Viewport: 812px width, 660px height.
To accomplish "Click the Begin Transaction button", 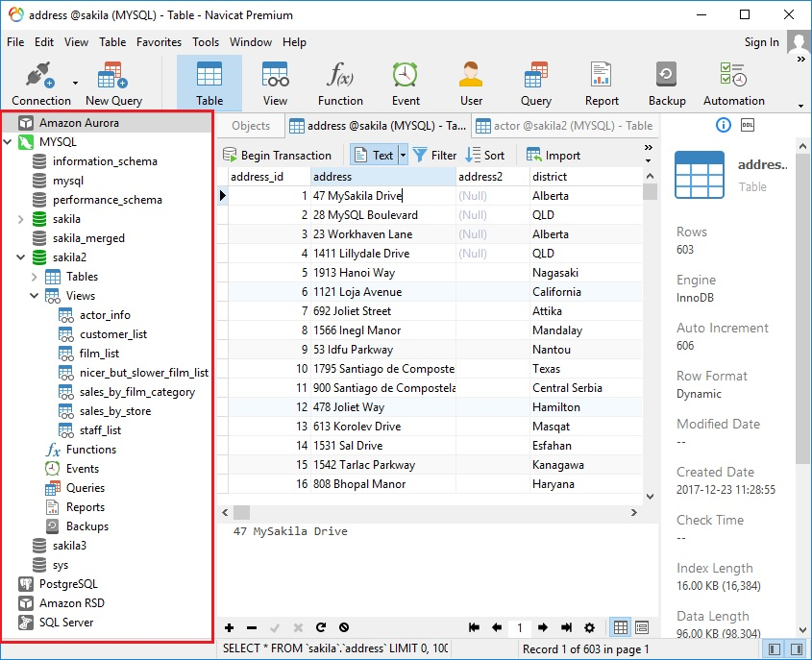I will pos(279,154).
